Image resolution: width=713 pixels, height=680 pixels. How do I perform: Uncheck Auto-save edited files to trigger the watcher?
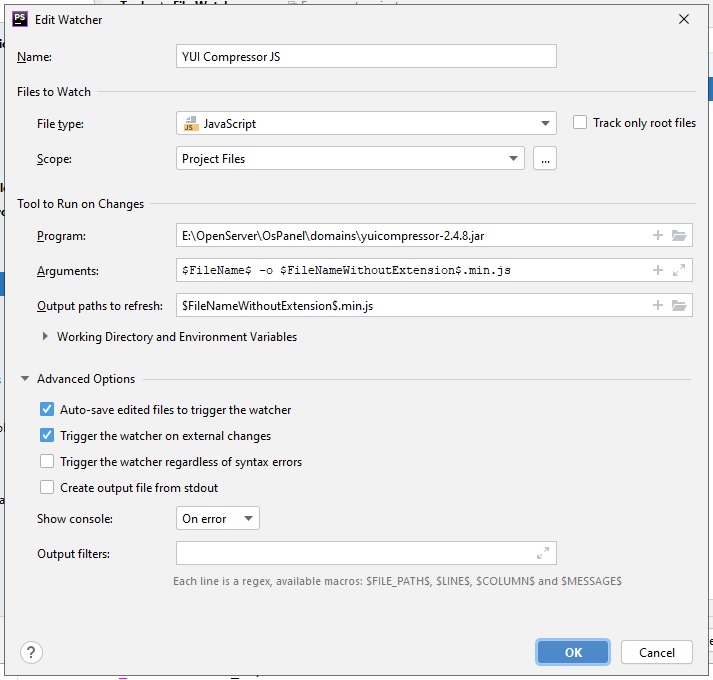pyautogui.click(x=47, y=409)
